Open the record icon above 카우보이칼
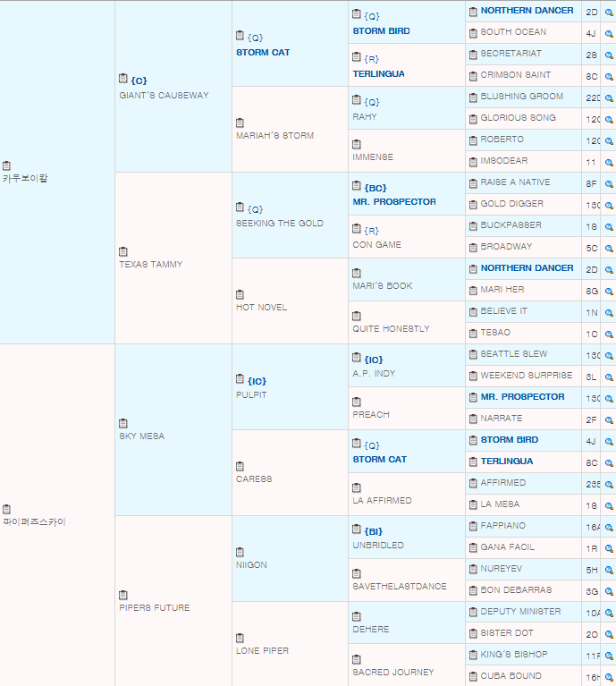 click(x=6, y=165)
